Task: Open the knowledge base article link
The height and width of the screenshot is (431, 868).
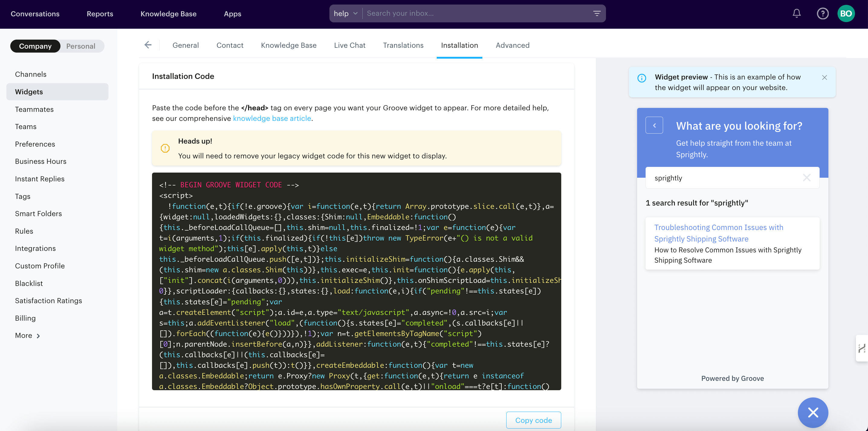Action: click(x=272, y=118)
